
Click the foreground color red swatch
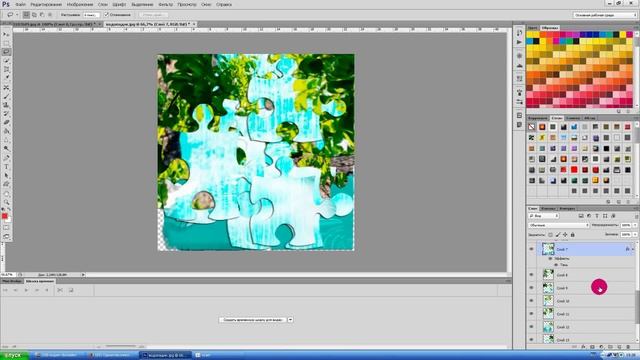point(4,216)
